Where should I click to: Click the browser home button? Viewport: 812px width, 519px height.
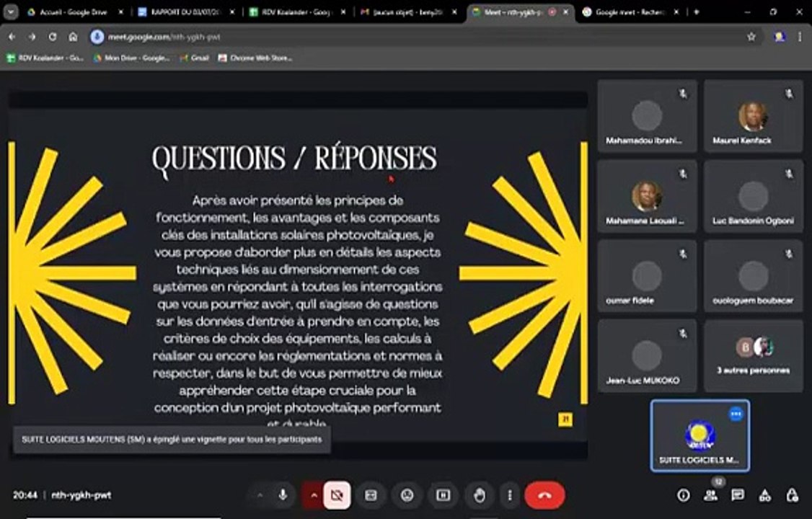click(73, 37)
